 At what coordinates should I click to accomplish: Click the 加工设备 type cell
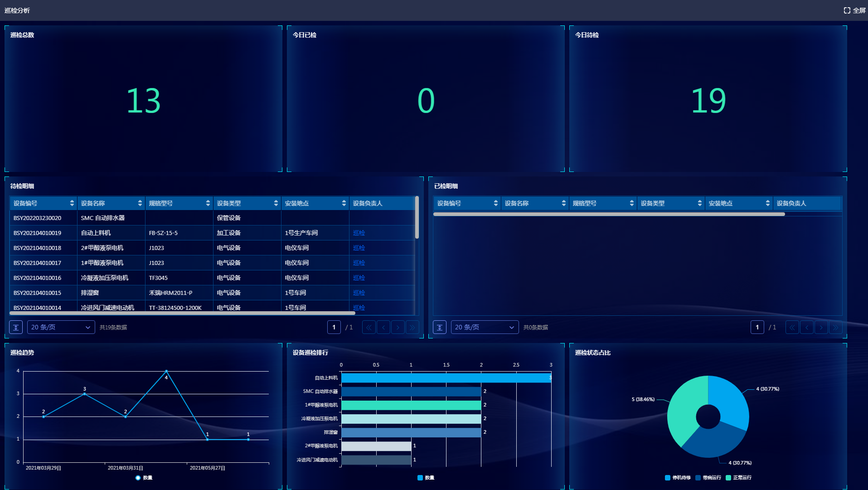247,233
